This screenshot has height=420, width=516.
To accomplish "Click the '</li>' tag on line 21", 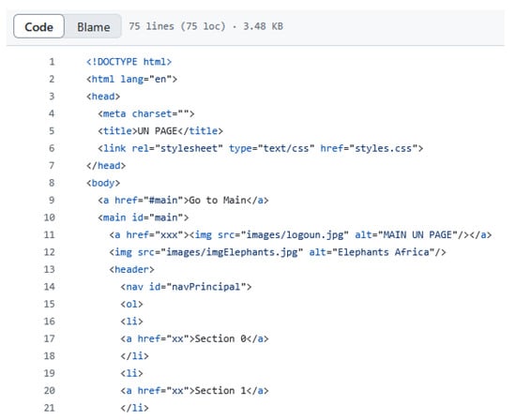I will pyautogui.click(x=134, y=408).
